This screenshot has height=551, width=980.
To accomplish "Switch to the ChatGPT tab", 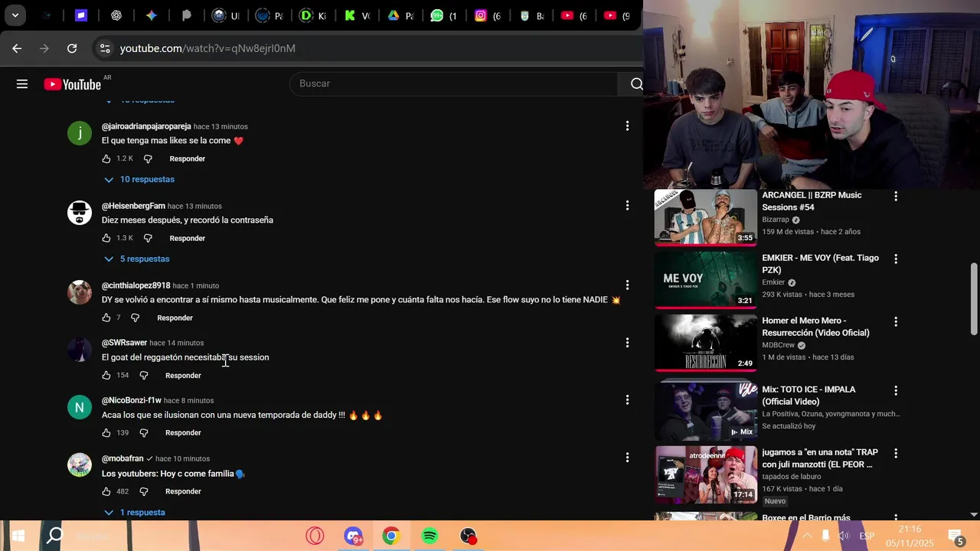I will [x=116, y=15].
